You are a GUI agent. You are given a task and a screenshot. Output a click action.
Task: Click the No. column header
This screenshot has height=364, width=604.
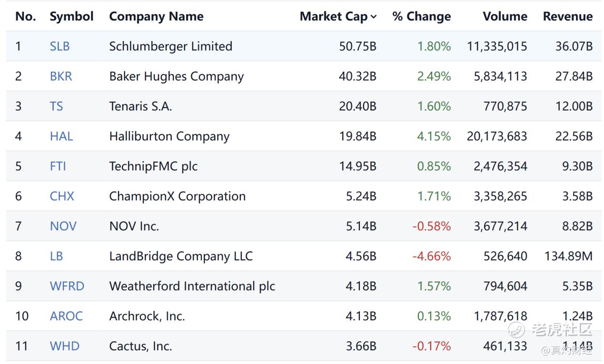[x=26, y=17]
